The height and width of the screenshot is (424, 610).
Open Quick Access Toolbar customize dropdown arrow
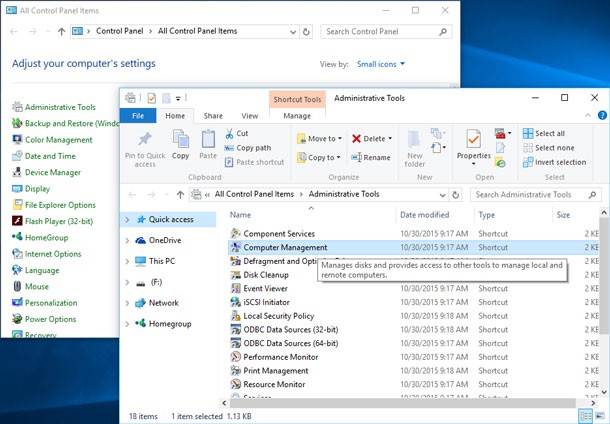point(178,98)
